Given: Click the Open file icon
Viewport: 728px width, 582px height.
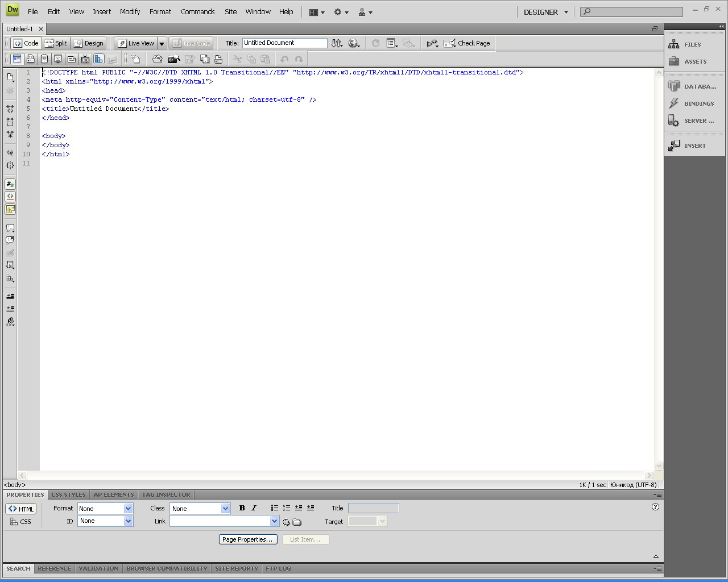Looking at the screenshot, I should 157,59.
